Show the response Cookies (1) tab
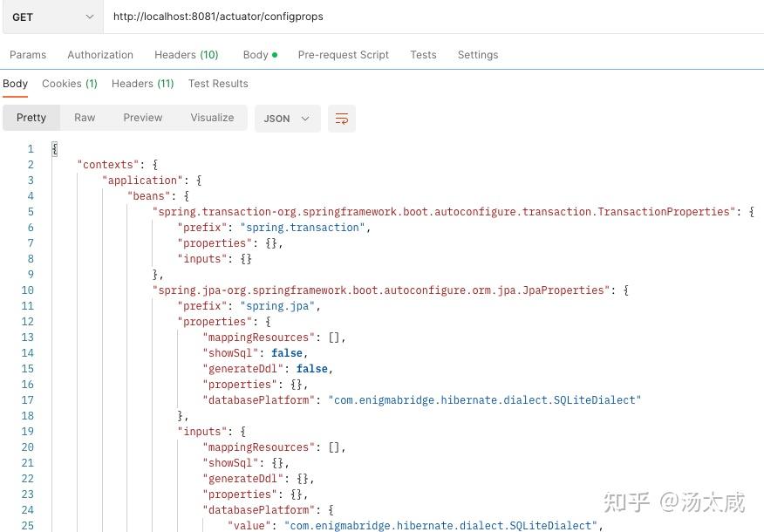Screen dimensions: 764x532 pos(70,84)
